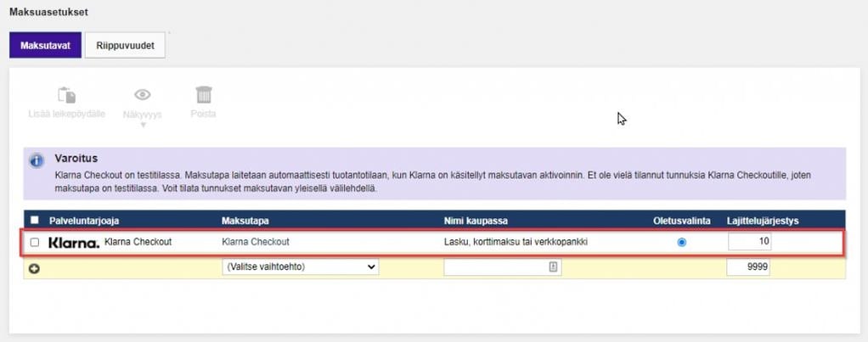Click the Lisää leikepöydälle clipboard icon

tap(66, 95)
